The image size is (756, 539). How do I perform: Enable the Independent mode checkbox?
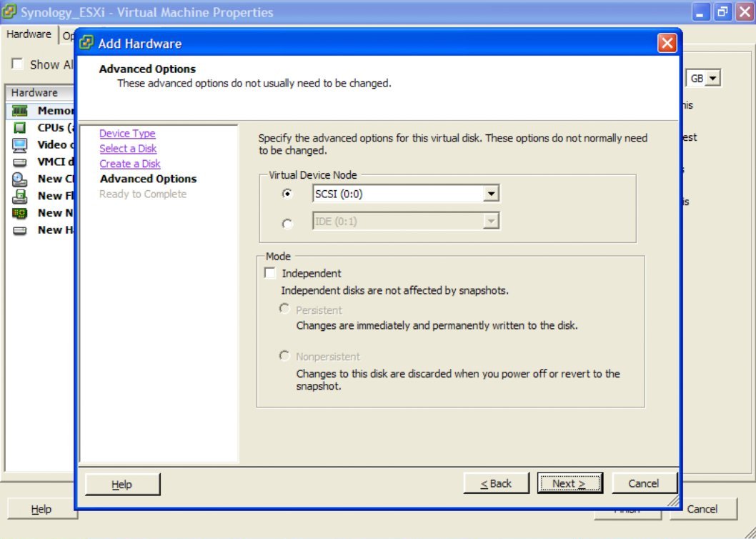pyautogui.click(x=270, y=273)
